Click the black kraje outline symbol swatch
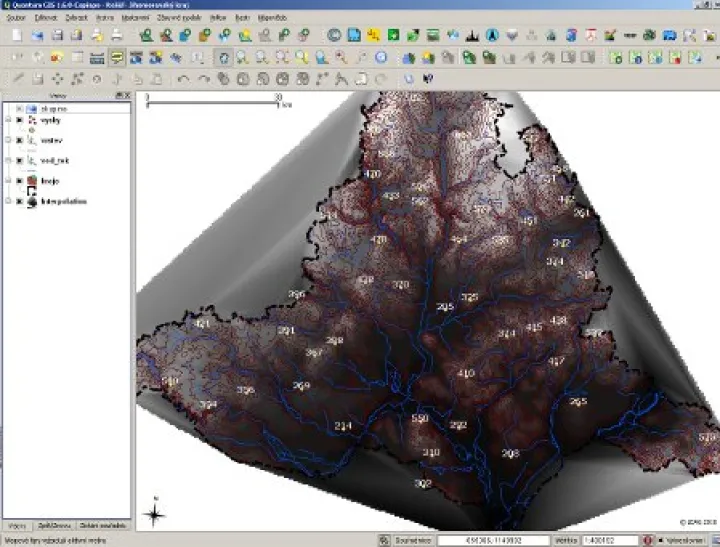Viewport: 720px width, 547px height. [x=32, y=190]
